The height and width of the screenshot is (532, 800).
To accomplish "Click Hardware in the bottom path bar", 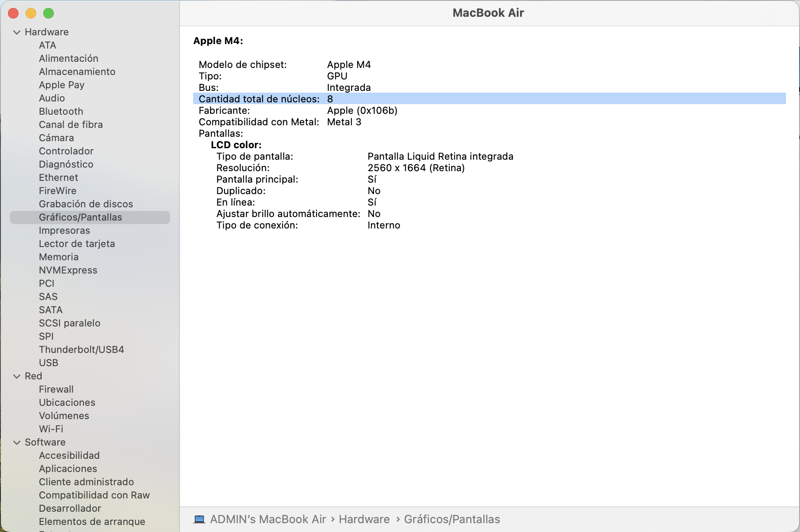I will click(x=364, y=519).
